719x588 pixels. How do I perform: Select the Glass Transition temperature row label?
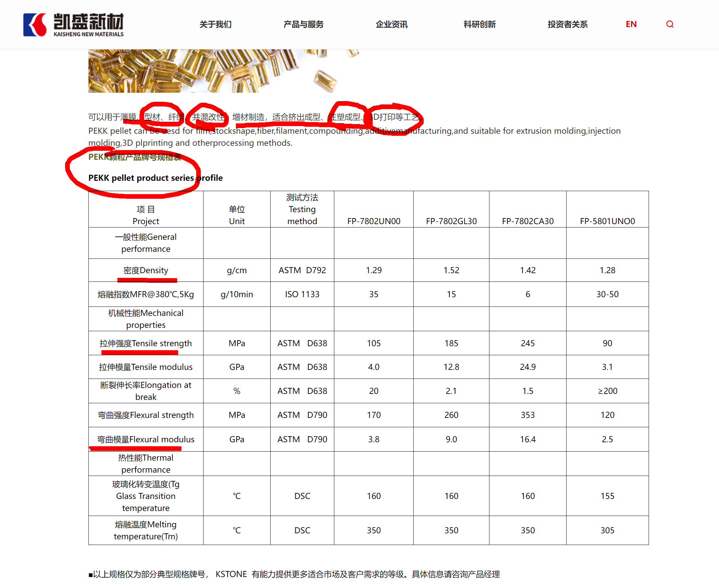coord(146,496)
